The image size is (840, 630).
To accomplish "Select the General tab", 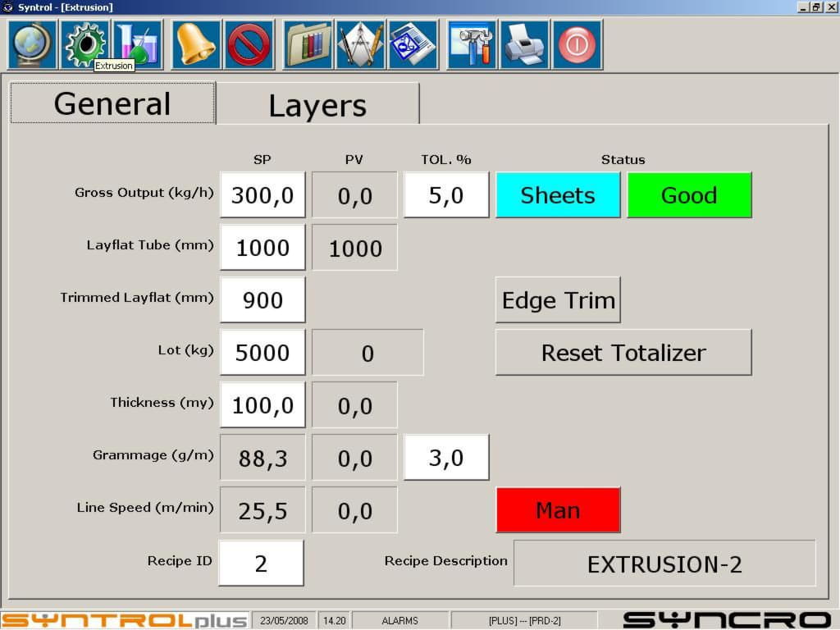I will (112, 103).
